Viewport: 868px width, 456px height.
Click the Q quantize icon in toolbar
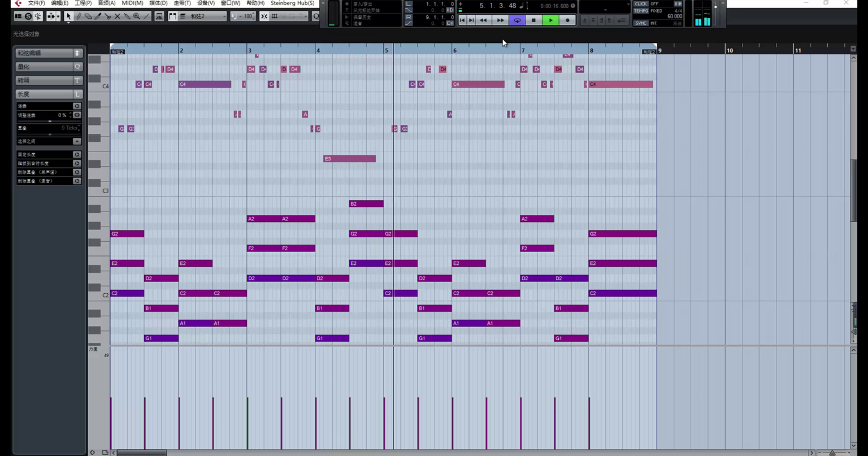coord(316,16)
